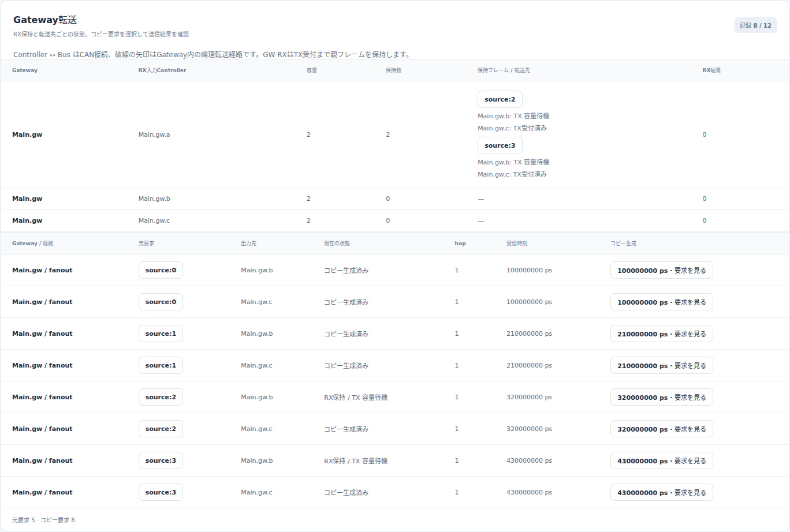Click the Gateway転送 heading
Screen dimensions: 790x532
click(x=45, y=20)
